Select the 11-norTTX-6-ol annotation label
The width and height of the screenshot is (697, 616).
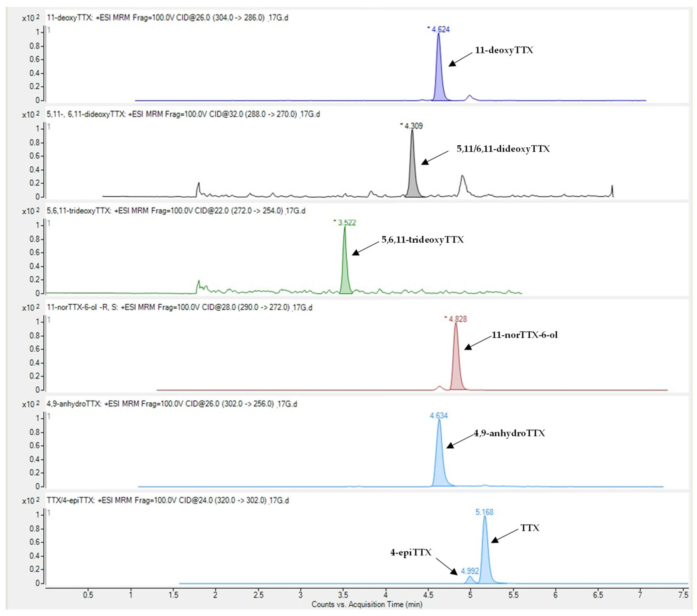point(525,335)
